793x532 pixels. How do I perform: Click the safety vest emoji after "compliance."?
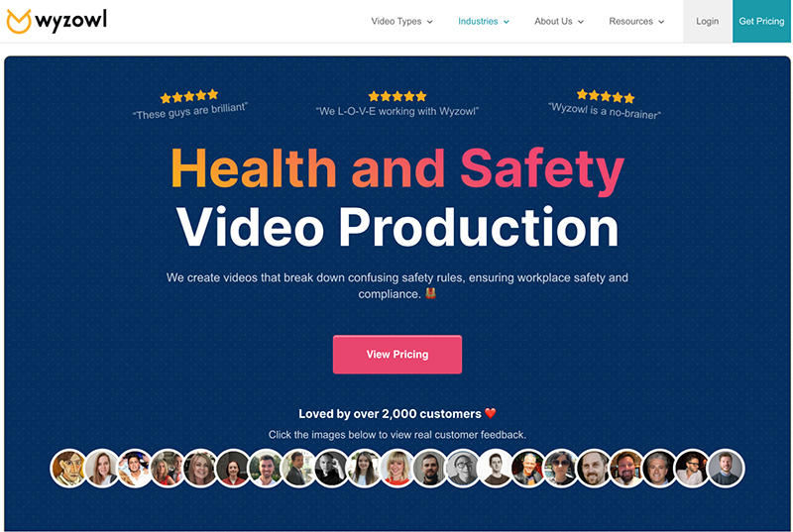[430, 294]
